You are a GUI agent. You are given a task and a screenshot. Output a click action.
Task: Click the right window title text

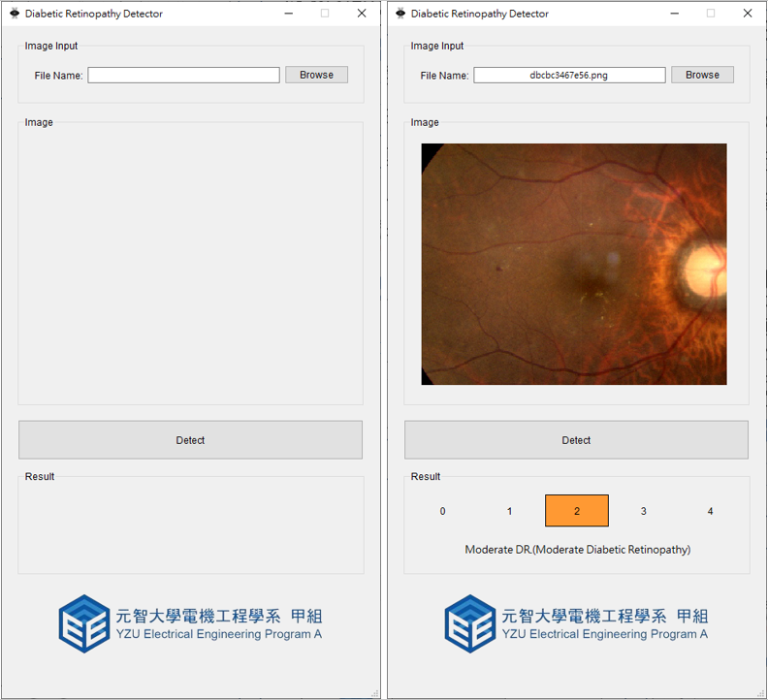click(x=479, y=14)
